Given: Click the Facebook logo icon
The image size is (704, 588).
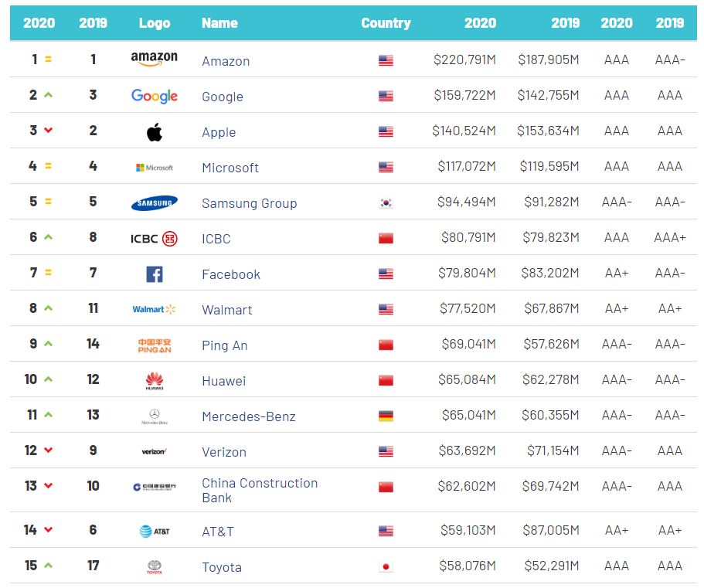Looking at the screenshot, I should point(154,274).
